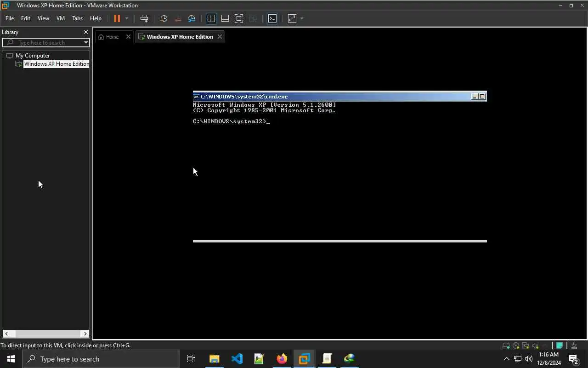Open the Edit menu
This screenshot has height=368, width=588.
tap(26, 18)
